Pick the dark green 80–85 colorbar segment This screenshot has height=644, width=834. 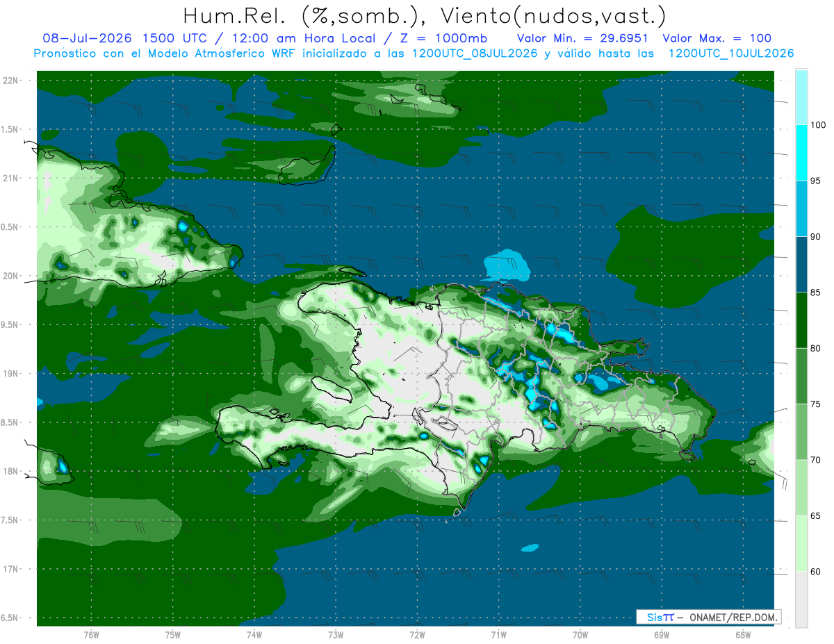[801, 320]
